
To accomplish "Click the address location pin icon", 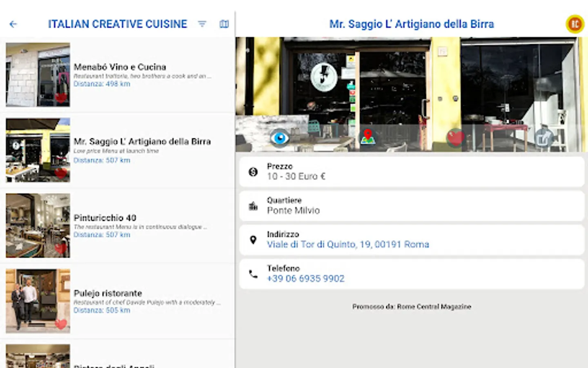I will point(253,240).
